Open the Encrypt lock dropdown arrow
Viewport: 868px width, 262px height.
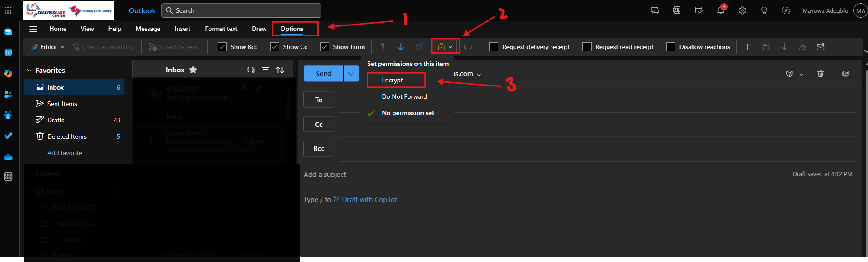[x=450, y=47]
